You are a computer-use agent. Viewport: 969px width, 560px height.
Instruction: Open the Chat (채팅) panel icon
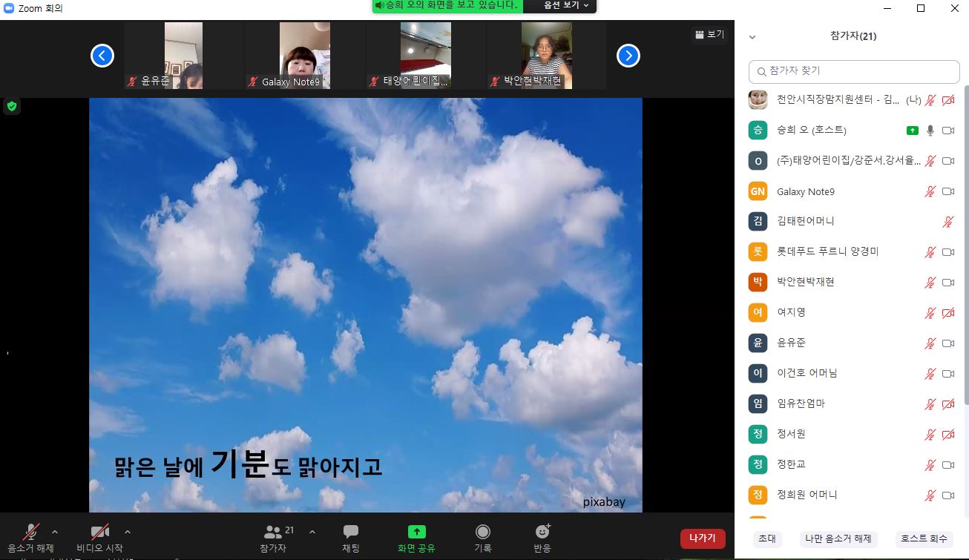tap(351, 532)
